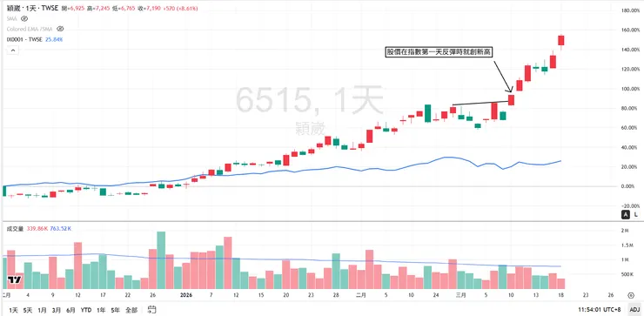
Task: Open the Go to date calendar icon
Action: tap(152, 309)
